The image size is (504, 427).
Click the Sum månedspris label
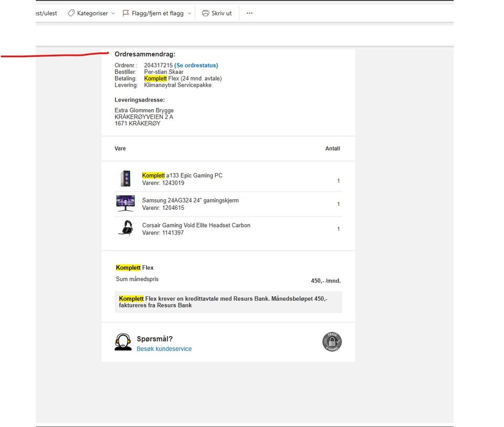[x=137, y=279]
